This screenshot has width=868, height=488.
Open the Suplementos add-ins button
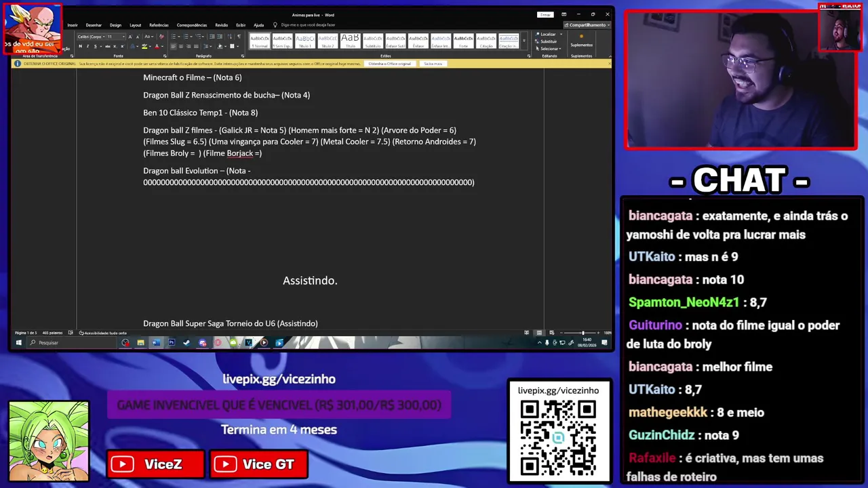(581, 40)
